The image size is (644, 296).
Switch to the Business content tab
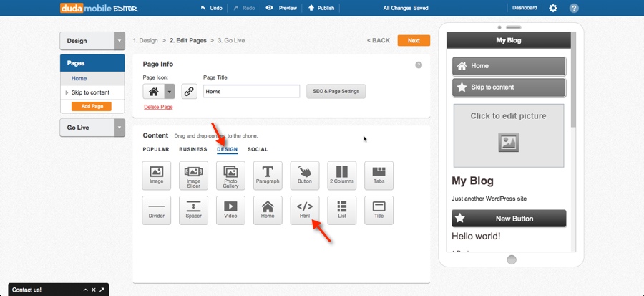pyautogui.click(x=193, y=149)
